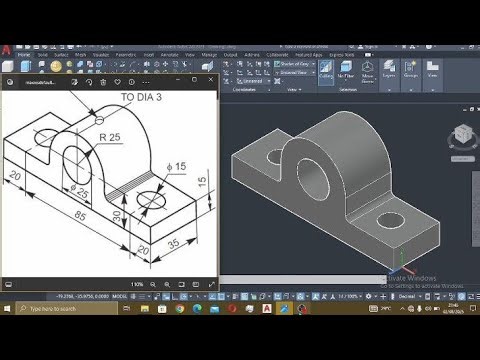Rotate the image in Photos viewer

(x=89, y=82)
